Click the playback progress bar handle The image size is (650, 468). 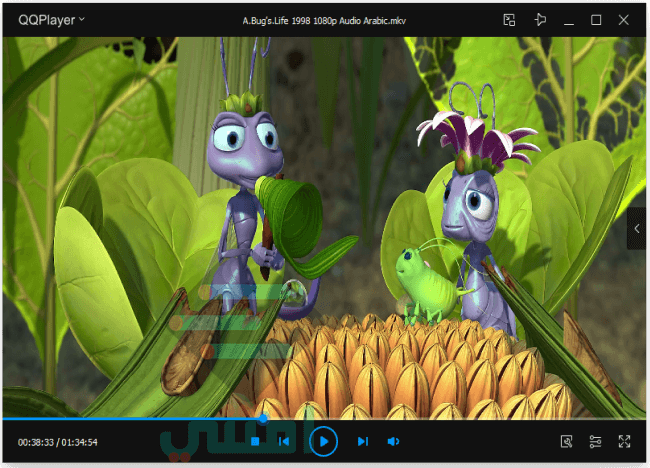point(263,419)
